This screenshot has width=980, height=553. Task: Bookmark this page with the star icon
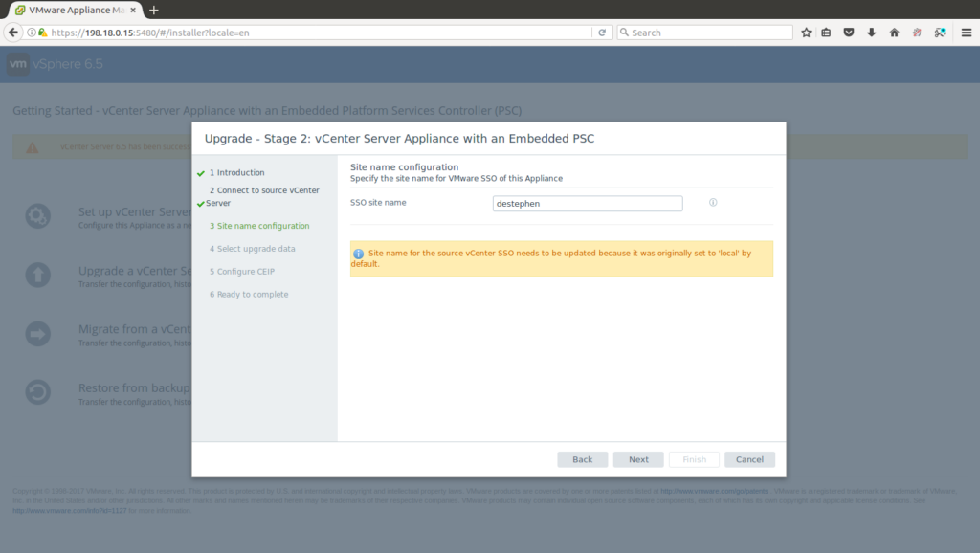pyautogui.click(x=806, y=33)
